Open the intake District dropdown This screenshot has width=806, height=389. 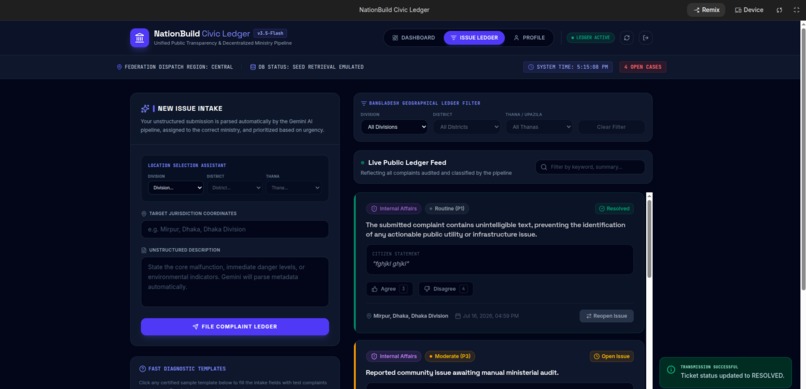[234, 188]
